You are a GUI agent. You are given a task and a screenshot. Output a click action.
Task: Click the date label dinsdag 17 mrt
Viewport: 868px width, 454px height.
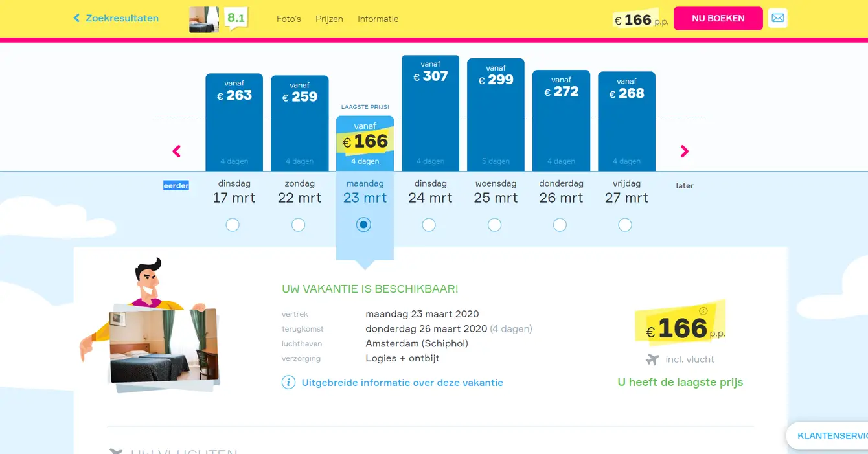tap(234, 192)
